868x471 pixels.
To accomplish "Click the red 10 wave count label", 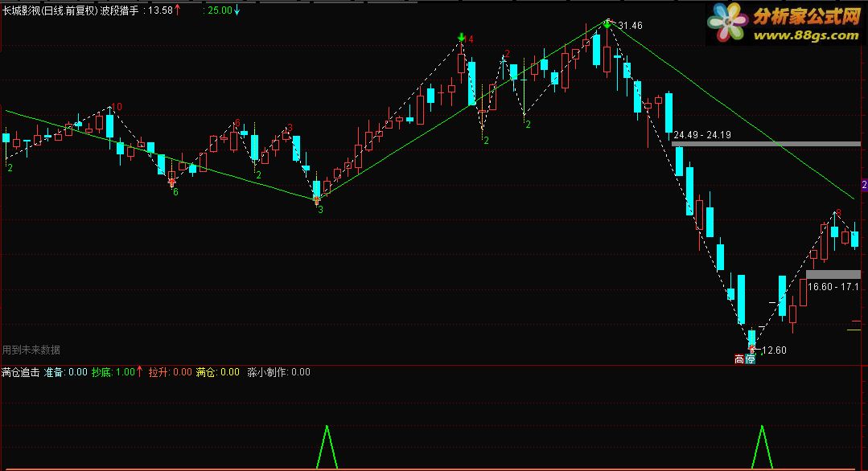I will (x=117, y=107).
